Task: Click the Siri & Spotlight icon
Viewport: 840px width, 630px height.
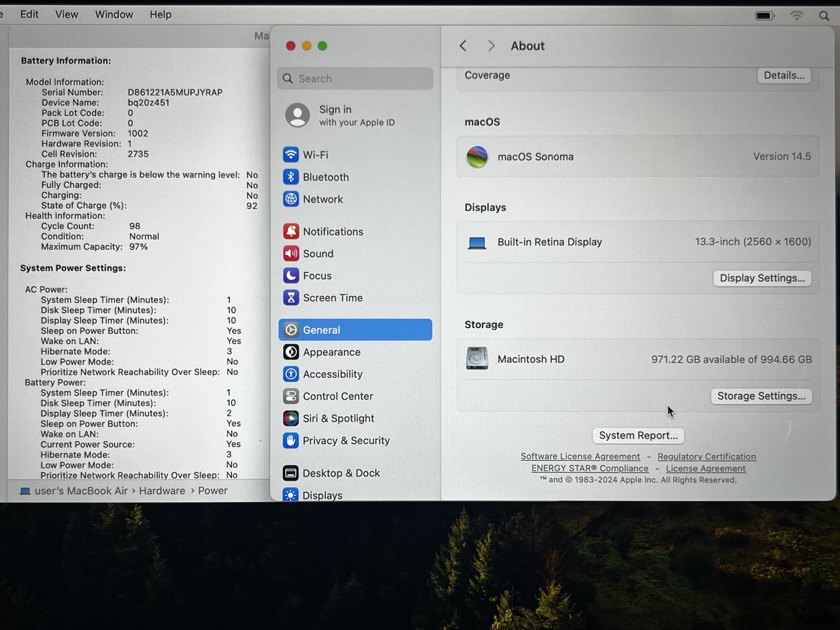Action: (x=290, y=418)
